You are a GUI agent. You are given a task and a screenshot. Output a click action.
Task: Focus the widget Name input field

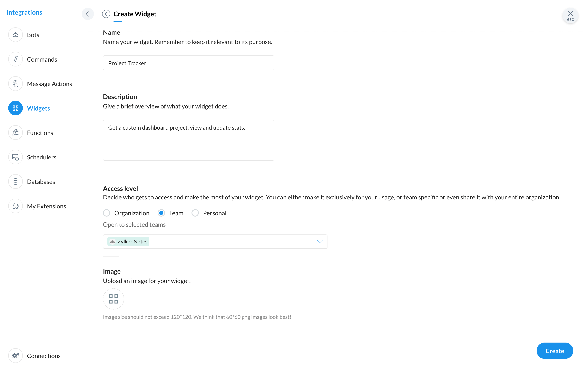[x=189, y=63]
